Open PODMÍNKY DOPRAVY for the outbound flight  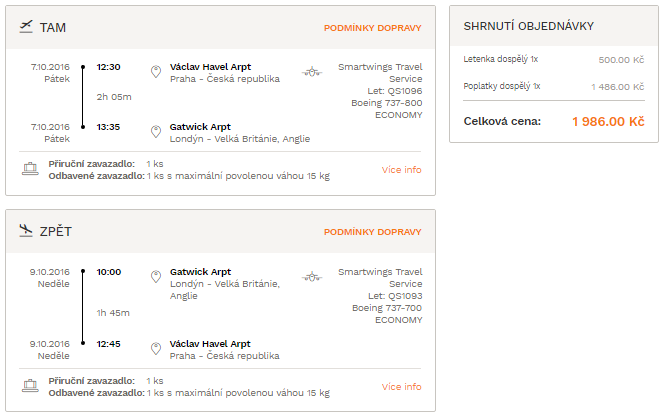373,28
